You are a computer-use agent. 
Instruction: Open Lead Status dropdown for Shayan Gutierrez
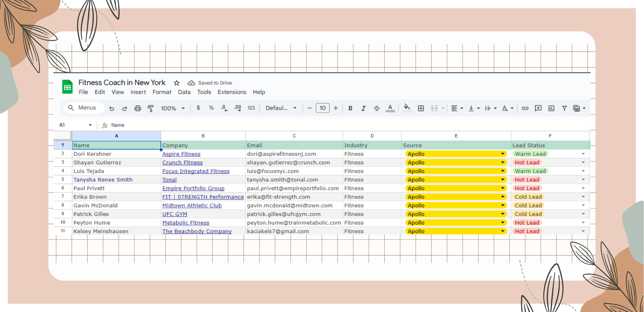click(x=583, y=162)
